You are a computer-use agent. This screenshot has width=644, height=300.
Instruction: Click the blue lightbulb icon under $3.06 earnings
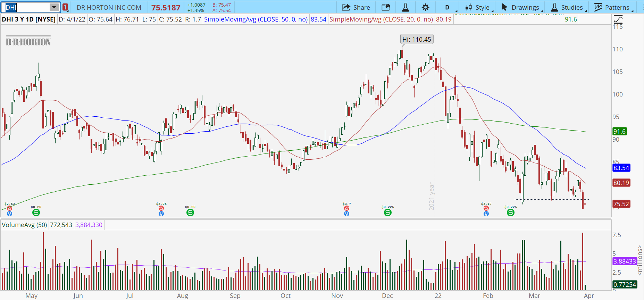click(161, 214)
